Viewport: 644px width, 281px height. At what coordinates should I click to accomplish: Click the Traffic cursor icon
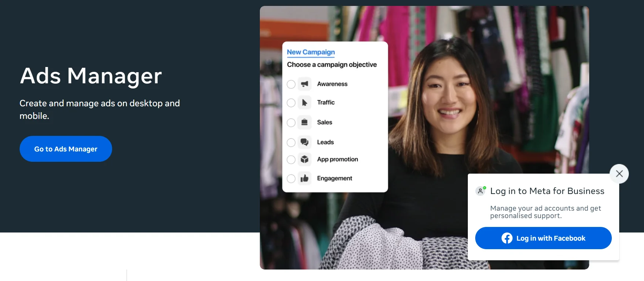pyautogui.click(x=305, y=103)
